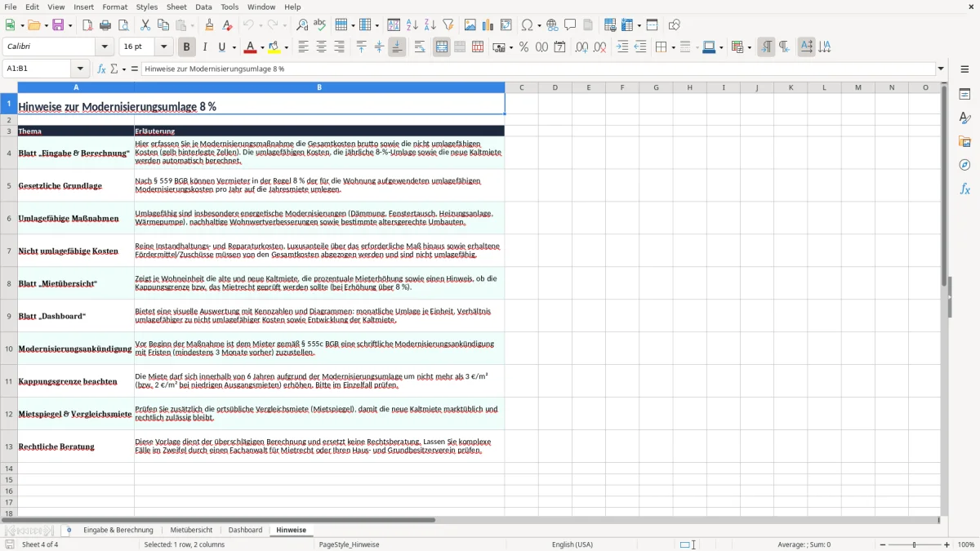This screenshot has width=980, height=551.
Task: Click the English (USA) language status
Action: pyautogui.click(x=572, y=544)
